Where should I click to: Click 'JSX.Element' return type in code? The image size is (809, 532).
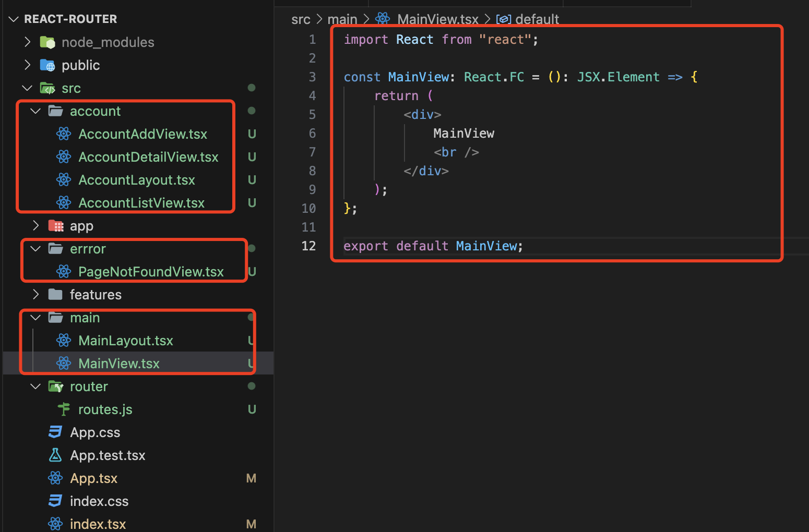(618, 77)
